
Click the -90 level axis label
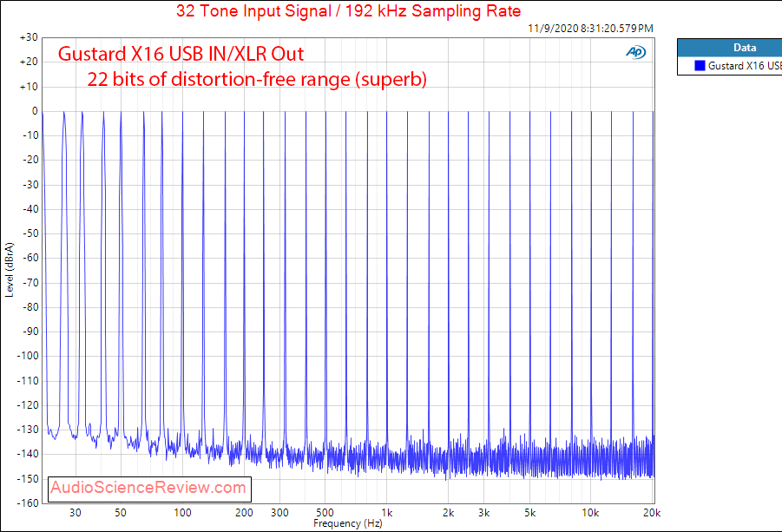[x=30, y=332]
